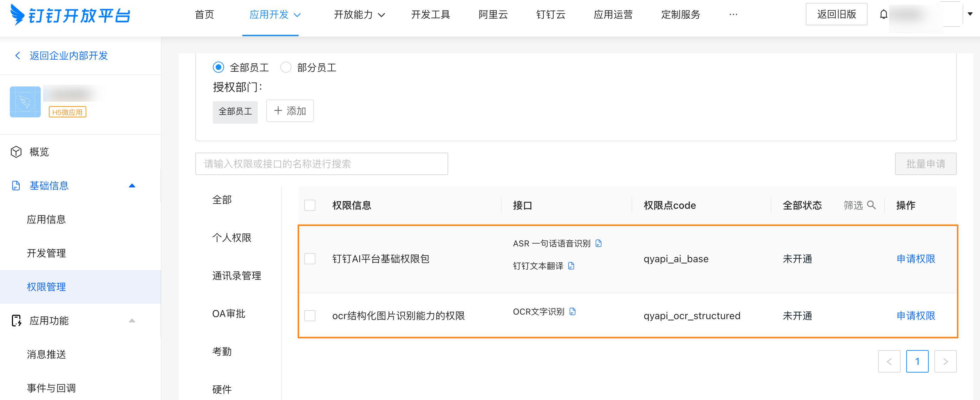Viewport: 980px width, 400px height.
Task: Open the user account dropdown arrow
Action: coord(970,14)
